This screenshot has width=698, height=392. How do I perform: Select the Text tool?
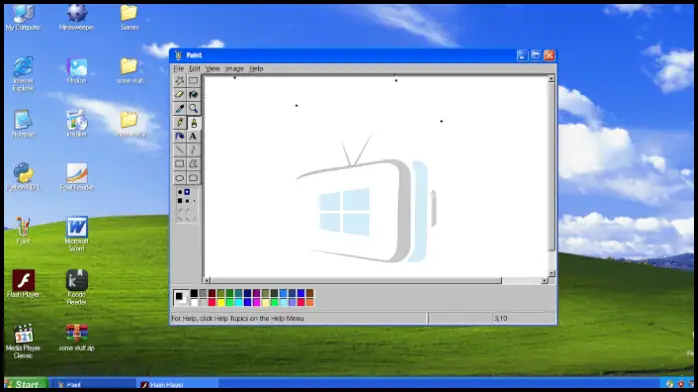[x=193, y=136]
